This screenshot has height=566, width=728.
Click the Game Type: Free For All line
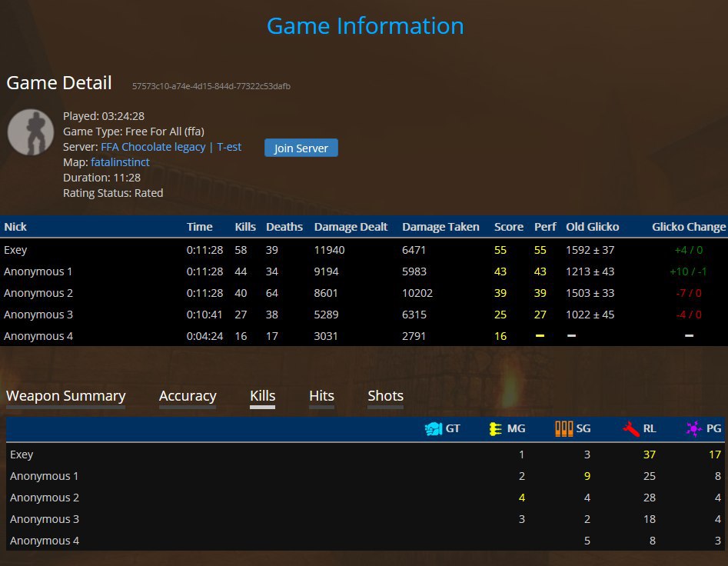(x=134, y=132)
